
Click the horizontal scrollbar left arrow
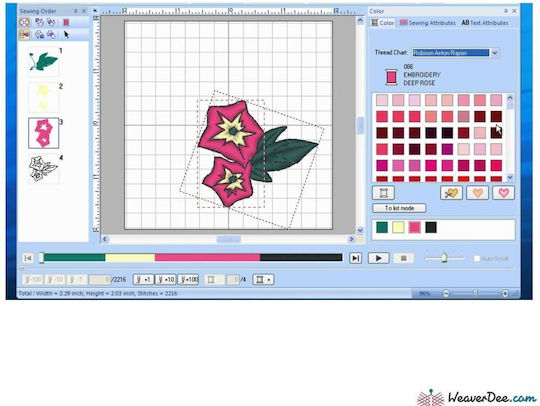(x=105, y=239)
